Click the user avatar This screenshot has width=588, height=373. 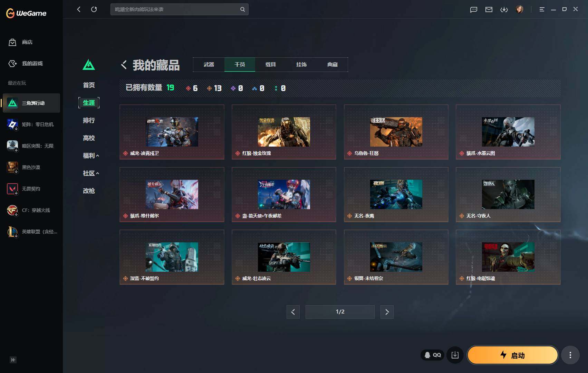[519, 9]
